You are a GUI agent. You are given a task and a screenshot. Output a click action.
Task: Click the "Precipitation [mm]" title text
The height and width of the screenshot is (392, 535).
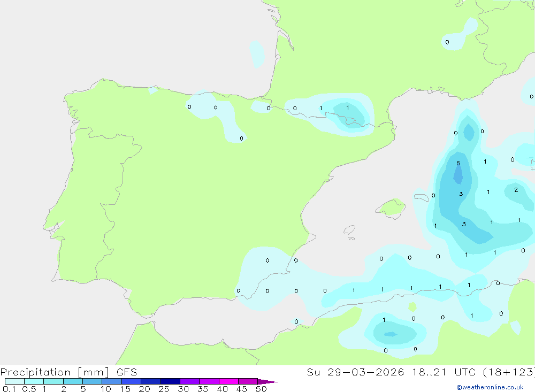point(55,372)
